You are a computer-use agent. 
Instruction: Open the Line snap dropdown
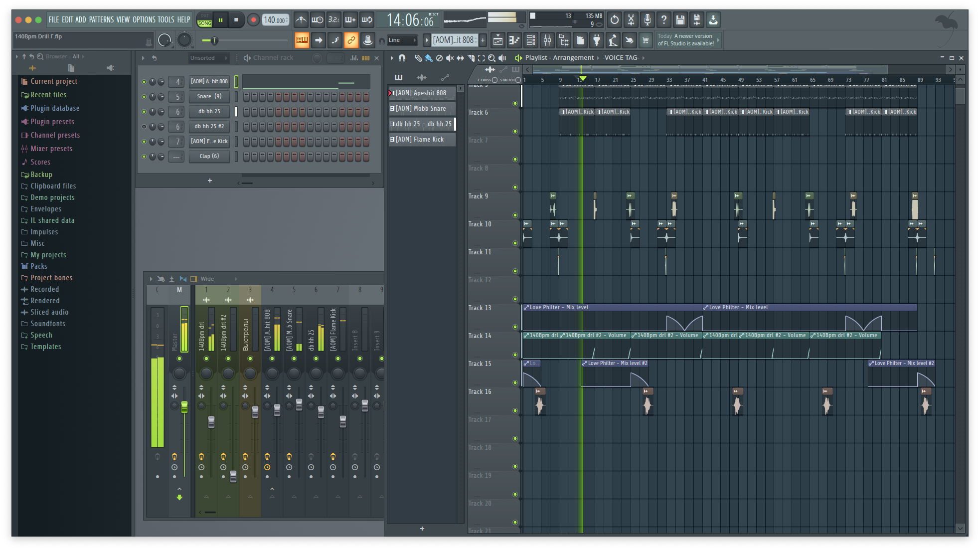point(402,40)
